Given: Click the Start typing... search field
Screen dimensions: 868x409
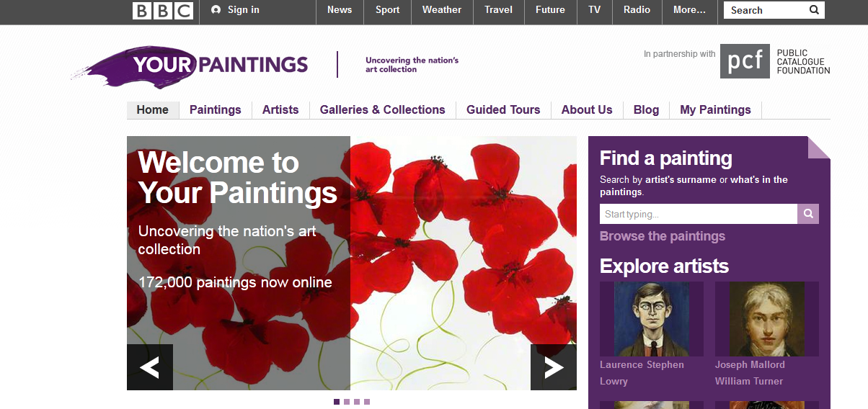Looking at the screenshot, I should coord(699,214).
